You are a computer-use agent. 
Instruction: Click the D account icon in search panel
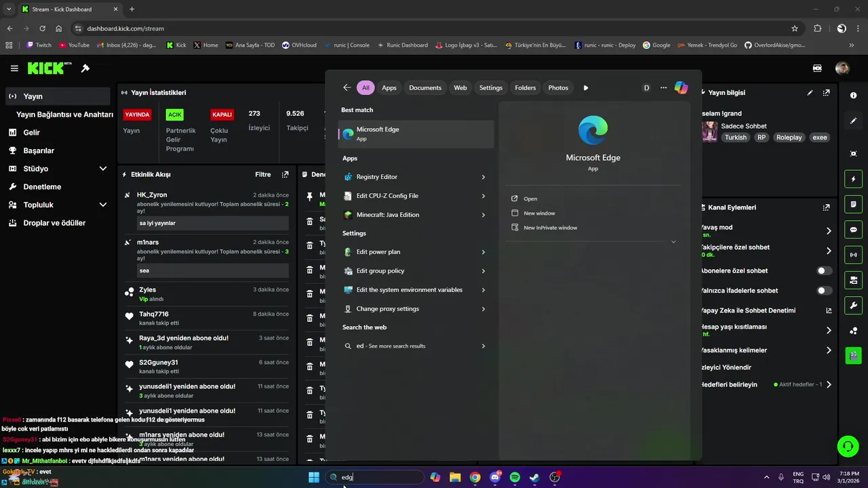[646, 87]
